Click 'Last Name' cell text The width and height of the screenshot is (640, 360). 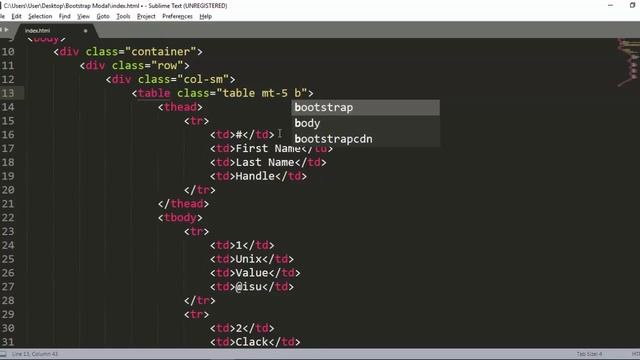[x=265, y=162]
